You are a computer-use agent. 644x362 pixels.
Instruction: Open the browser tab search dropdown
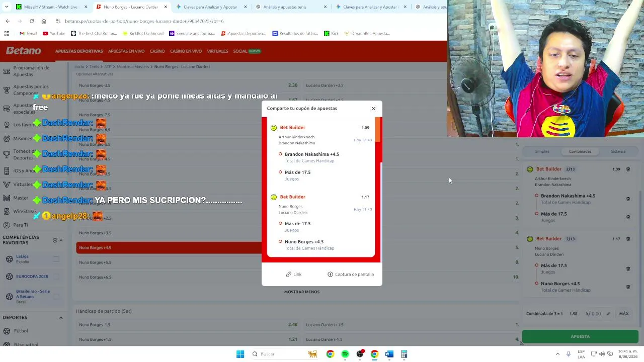[7, 7]
